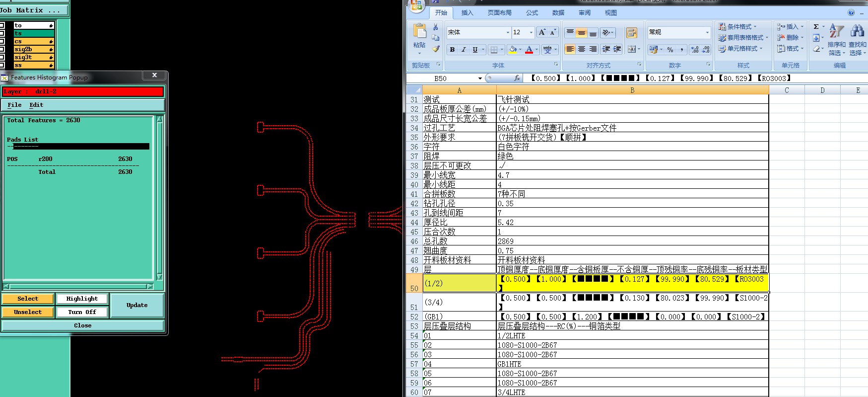The image size is (868, 397).
Task: Open the 公式 ribbon tab
Action: pyautogui.click(x=532, y=13)
